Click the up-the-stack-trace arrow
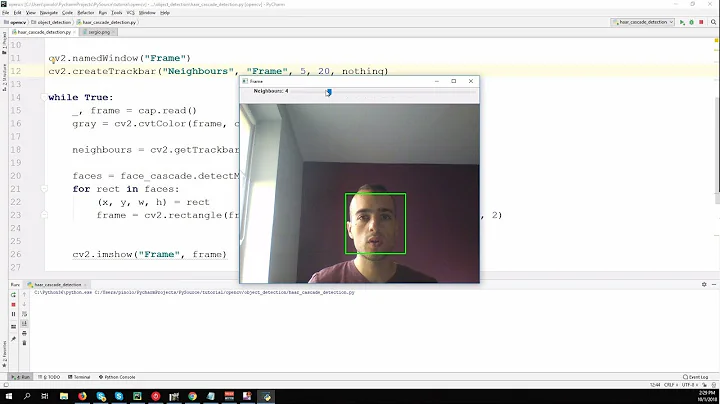The image size is (720, 404). point(24,295)
